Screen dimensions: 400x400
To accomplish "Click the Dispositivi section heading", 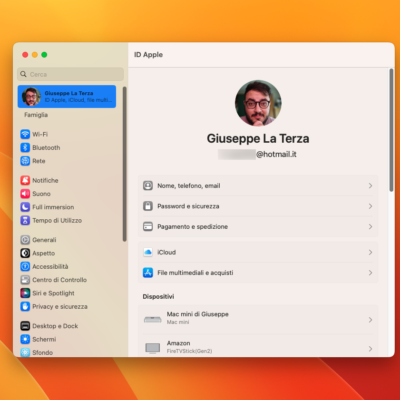I will (158, 296).
